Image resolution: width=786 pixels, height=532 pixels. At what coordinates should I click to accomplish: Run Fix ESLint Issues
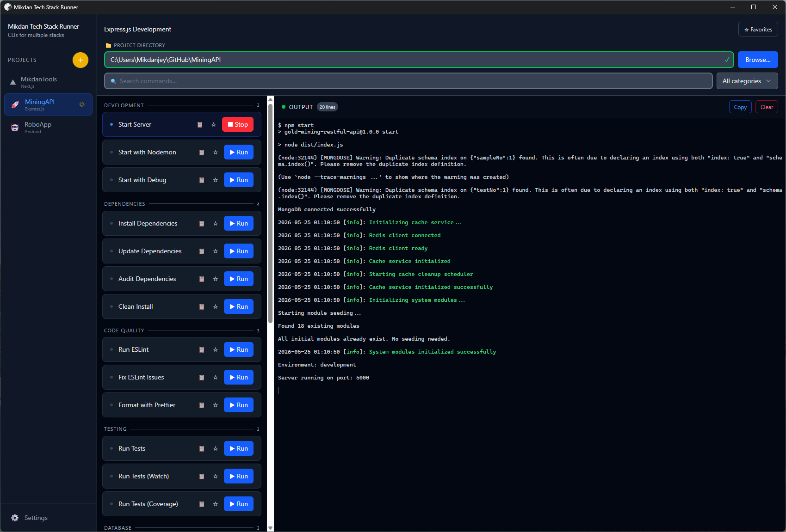(239, 377)
